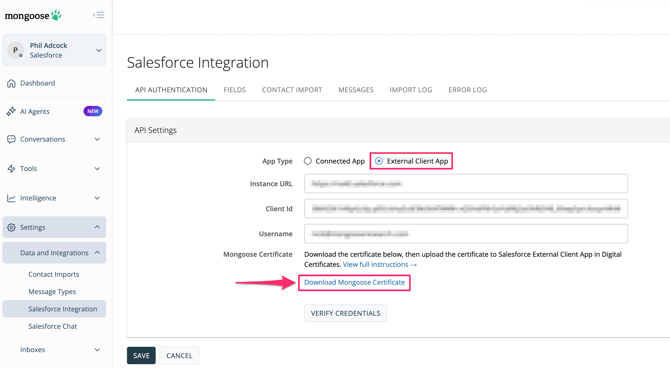The image size is (670, 368).
Task: Open Salesforce Chat sidebar item
Action: [53, 327]
